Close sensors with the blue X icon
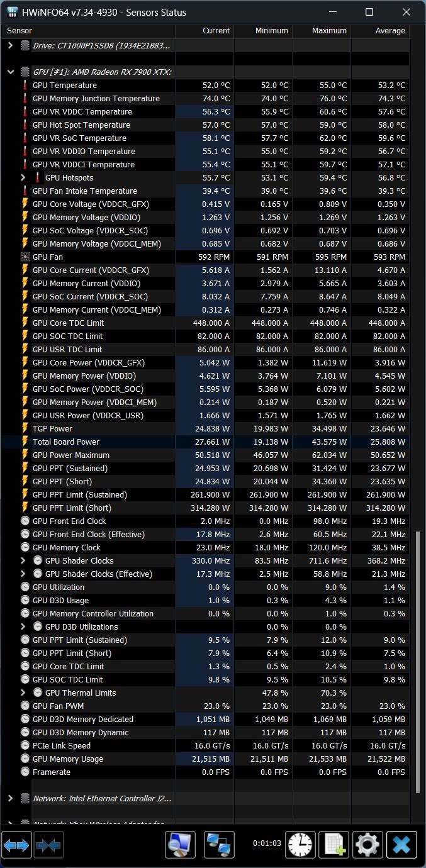Image resolution: width=426 pixels, height=868 pixels. click(401, 845)
